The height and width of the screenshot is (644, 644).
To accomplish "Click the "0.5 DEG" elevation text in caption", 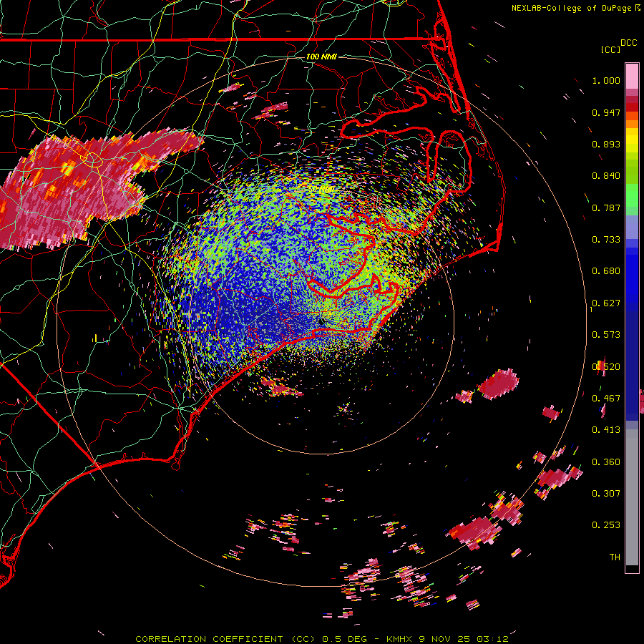I will point(344,639).
